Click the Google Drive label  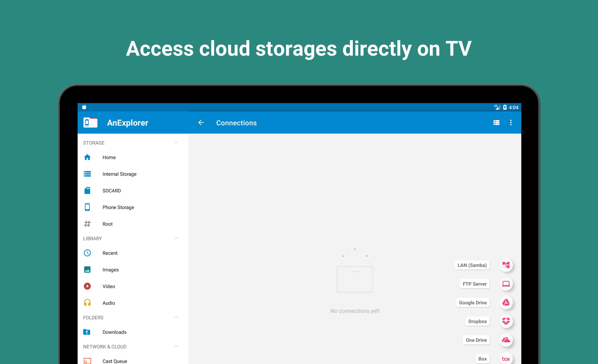point(473,302)
